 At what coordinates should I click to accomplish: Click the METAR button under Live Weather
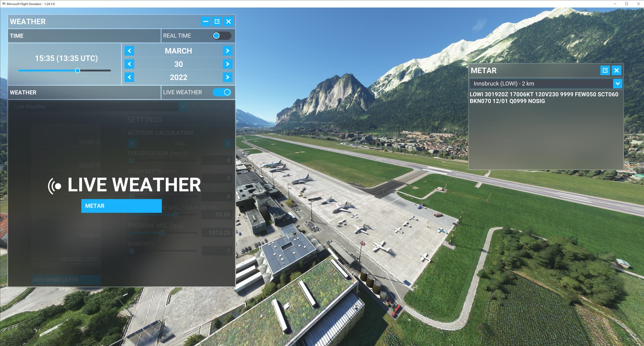coord(121,206)
